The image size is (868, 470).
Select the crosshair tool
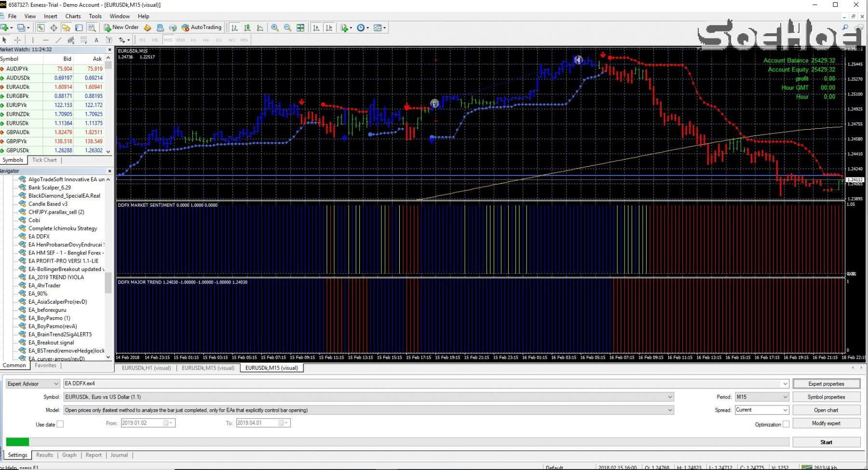tap(17, 40)
